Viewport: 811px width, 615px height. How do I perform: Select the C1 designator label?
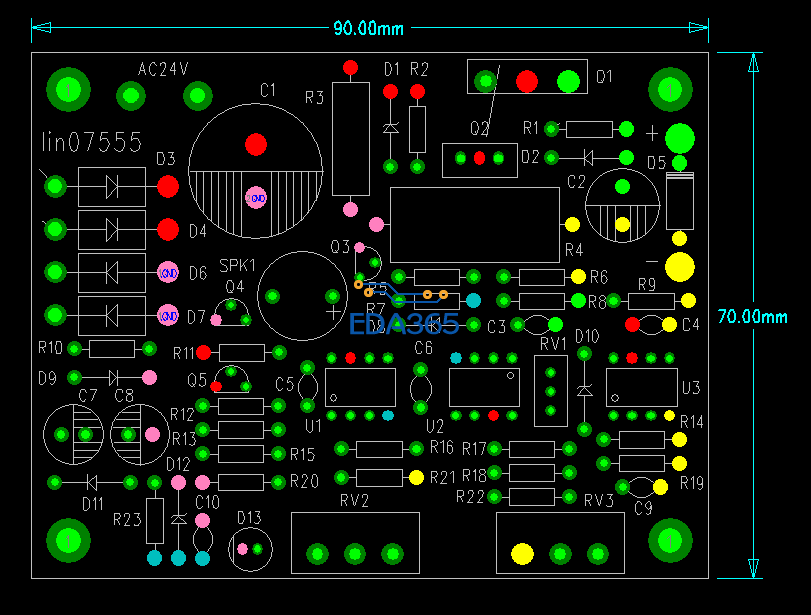tap(268, 91)
